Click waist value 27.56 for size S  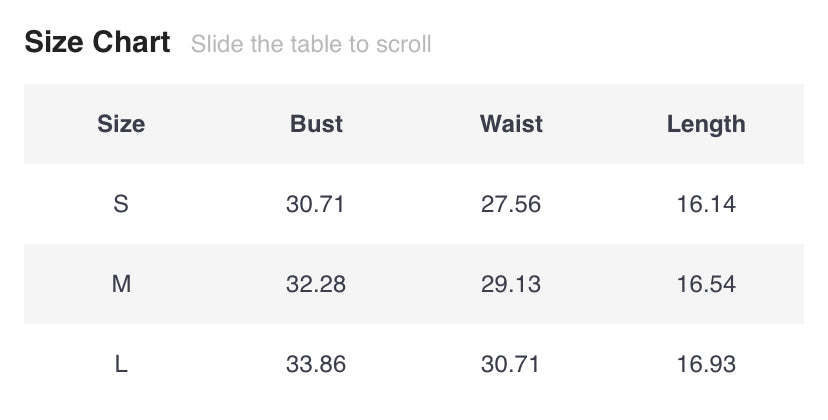511,204
